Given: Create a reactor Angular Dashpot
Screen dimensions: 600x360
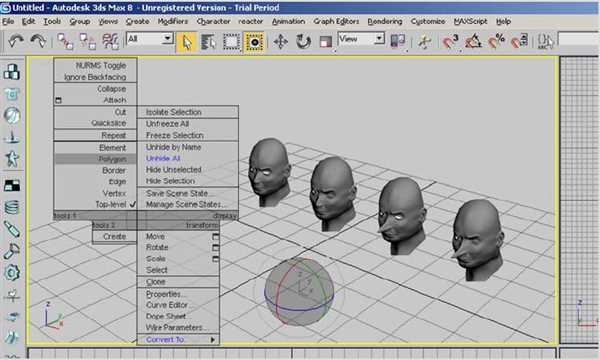Looking at the screenshot, I should 12,251.
